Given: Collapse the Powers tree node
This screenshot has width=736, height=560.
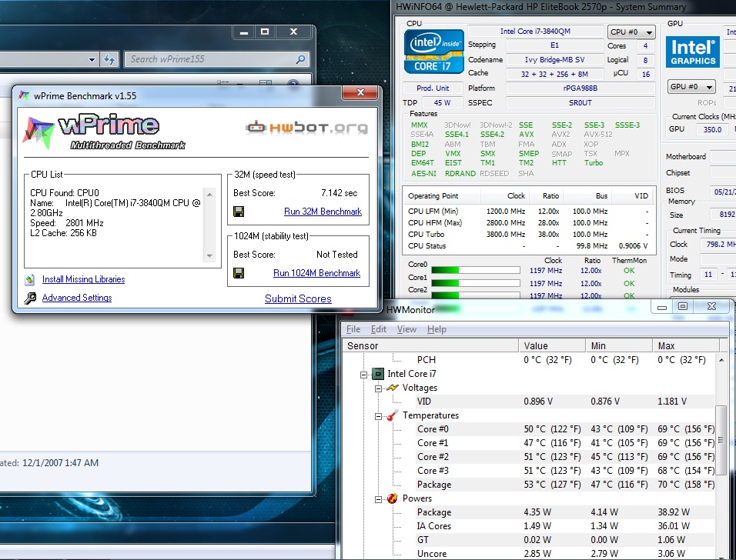Looking at the screenshot, I should (x=378, y=499).
